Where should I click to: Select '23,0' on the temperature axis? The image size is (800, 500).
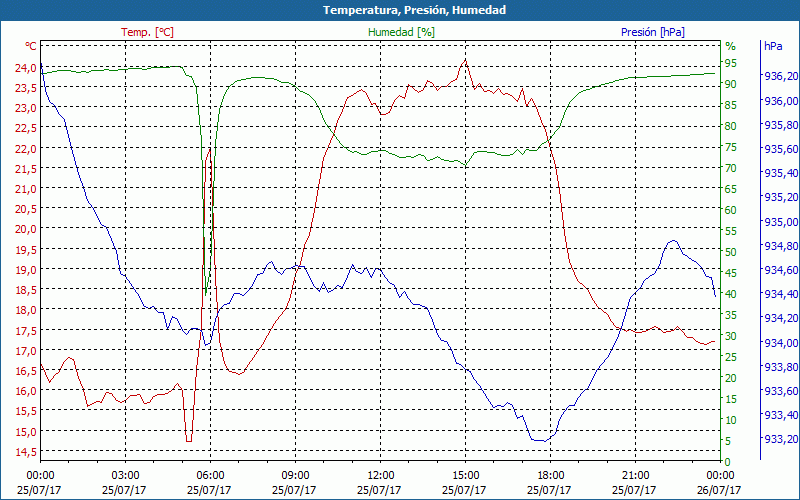pyautogui.click(x=26, y=108)
